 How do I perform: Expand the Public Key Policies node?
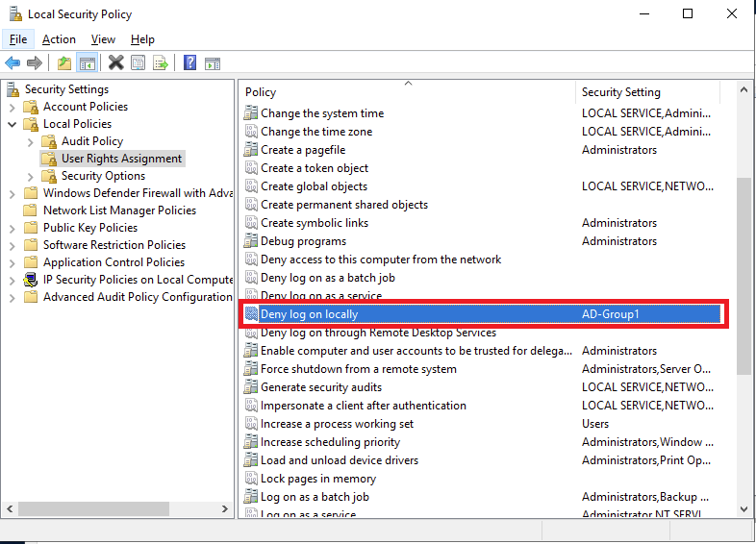[13, 229]
